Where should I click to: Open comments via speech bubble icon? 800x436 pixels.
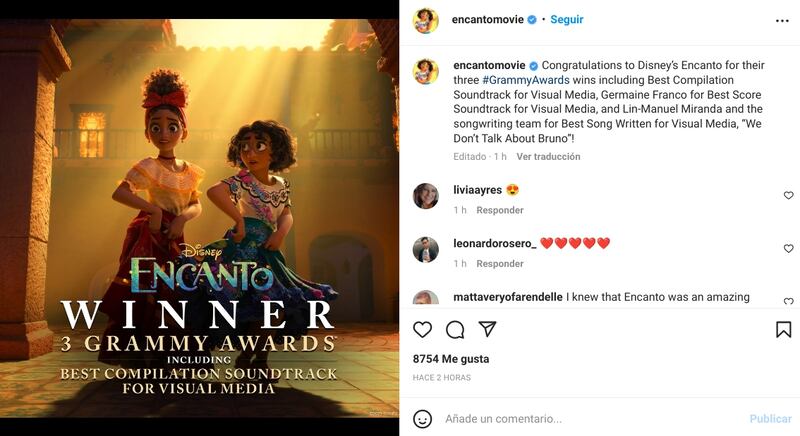coord(455,330)
